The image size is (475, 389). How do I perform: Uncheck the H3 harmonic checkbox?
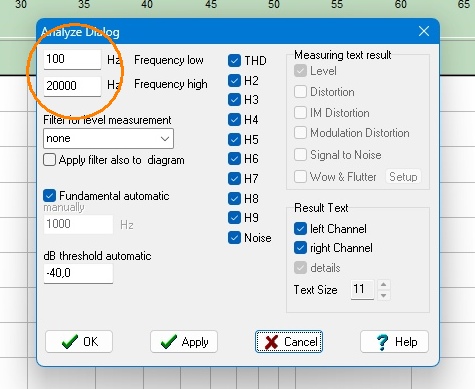234,100
